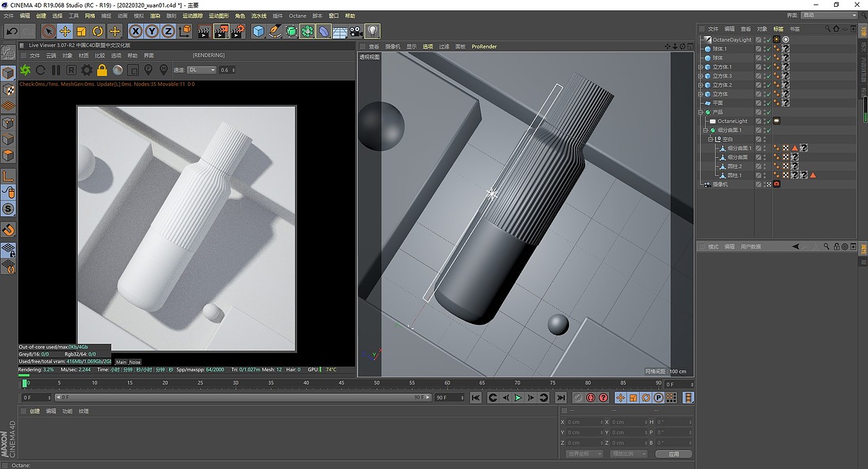Toggle the Z axis lock
868x469 pixels.
[168, 31]
